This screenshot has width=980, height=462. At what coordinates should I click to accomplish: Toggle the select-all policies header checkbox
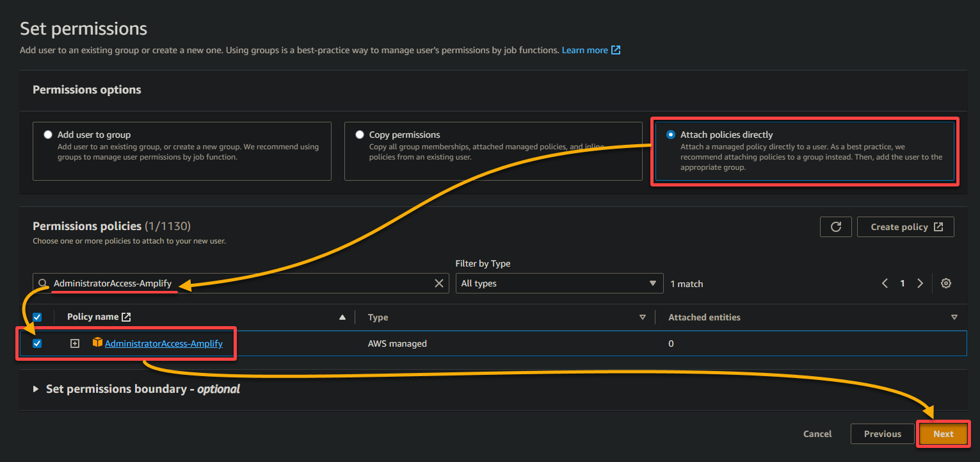[37, 317]
